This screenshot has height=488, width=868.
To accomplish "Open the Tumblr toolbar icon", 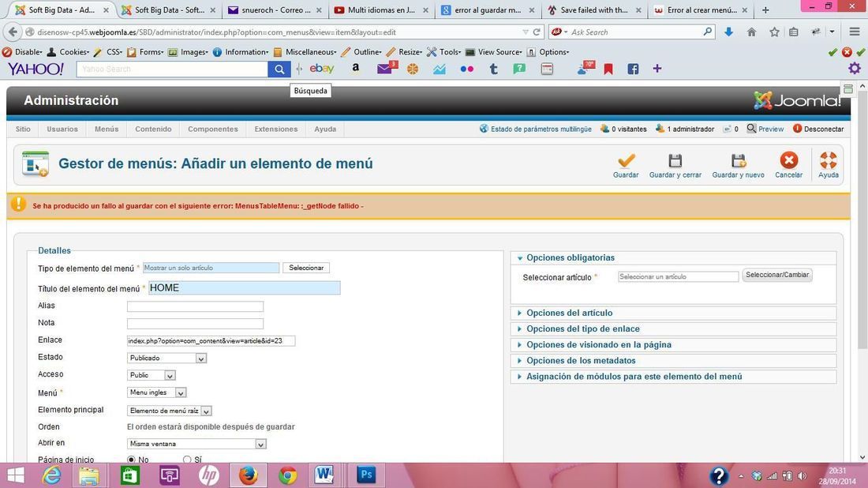I will (x=493, y=69).
